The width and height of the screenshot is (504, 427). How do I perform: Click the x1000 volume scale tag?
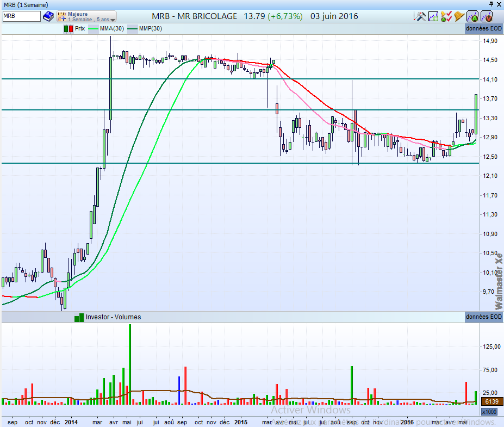(489, 412)
